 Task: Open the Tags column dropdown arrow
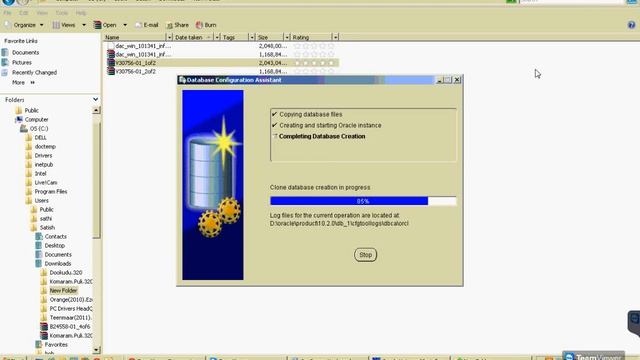click(x=252, y=37)
